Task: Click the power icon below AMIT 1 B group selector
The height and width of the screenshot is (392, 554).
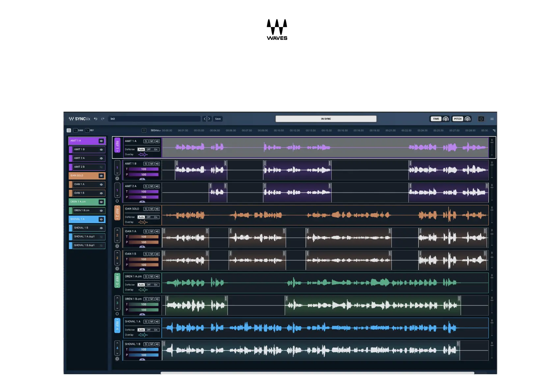Action: 117,178
